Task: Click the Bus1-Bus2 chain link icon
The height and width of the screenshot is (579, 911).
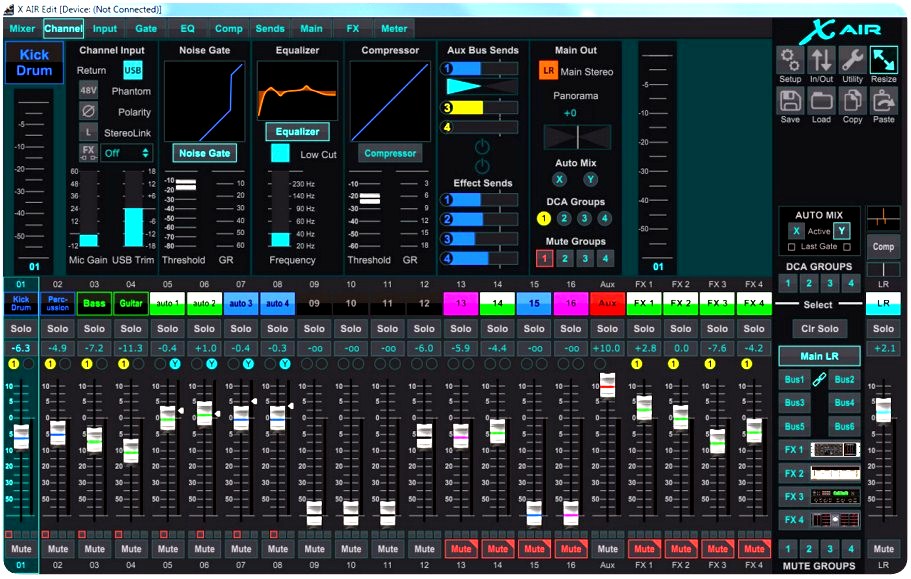Action: pos(819,380)
